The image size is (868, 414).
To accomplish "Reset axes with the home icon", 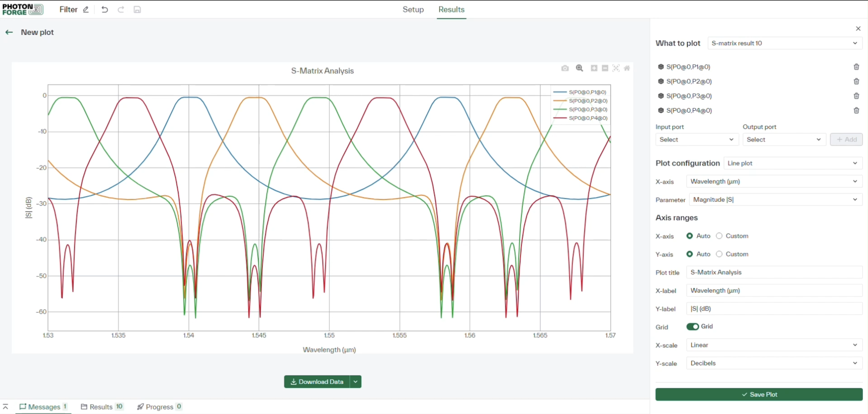I will click(x=627, y=68).
